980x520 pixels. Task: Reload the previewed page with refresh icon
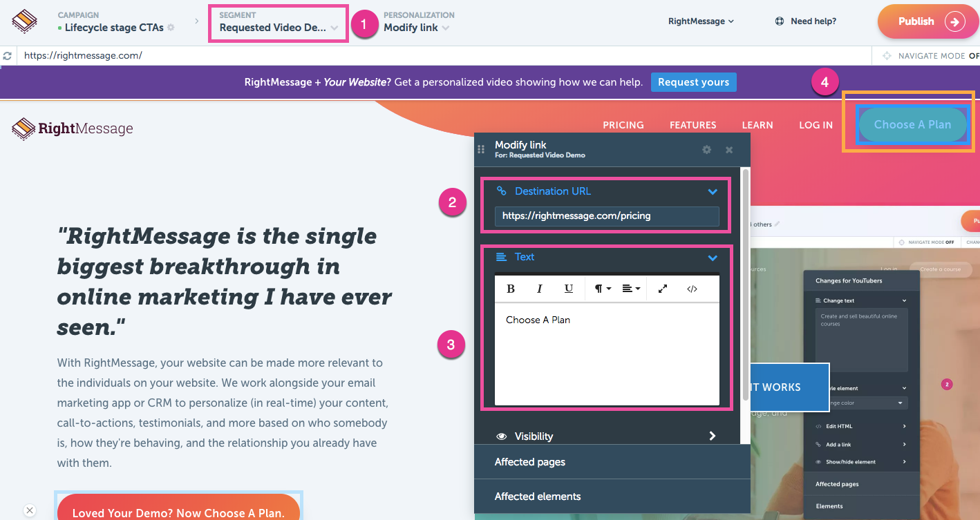(x=8, y=55)
